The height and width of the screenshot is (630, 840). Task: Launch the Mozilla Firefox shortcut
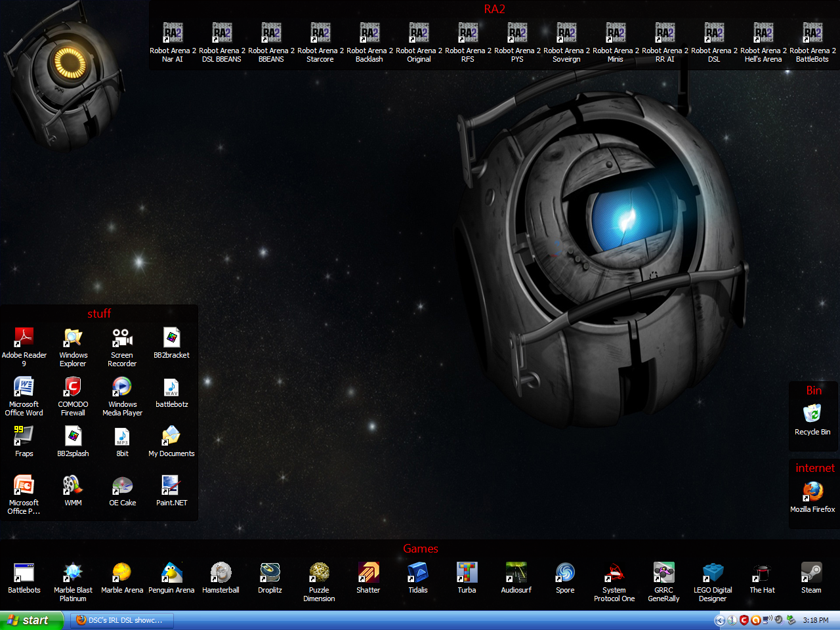click(x=812, y=497)
